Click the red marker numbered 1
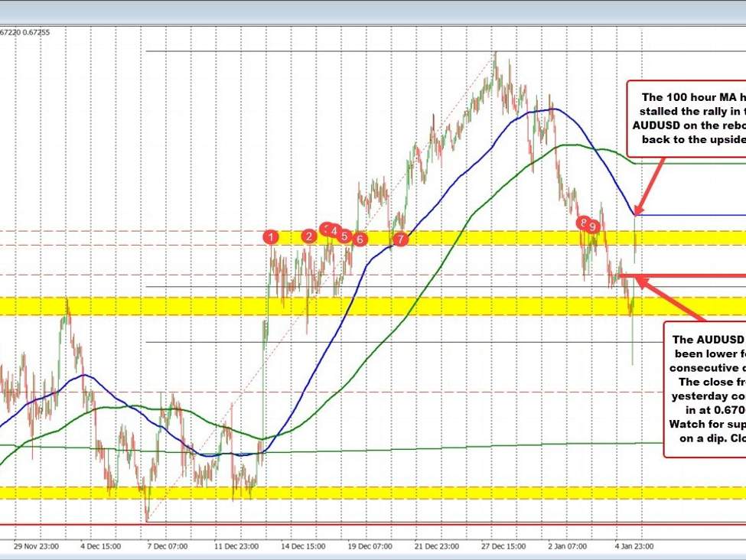This screenshot has width=746, height=560. [271, 237]
